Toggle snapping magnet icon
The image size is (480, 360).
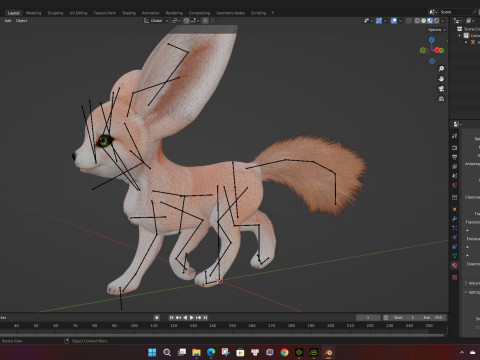pos(186,21)
